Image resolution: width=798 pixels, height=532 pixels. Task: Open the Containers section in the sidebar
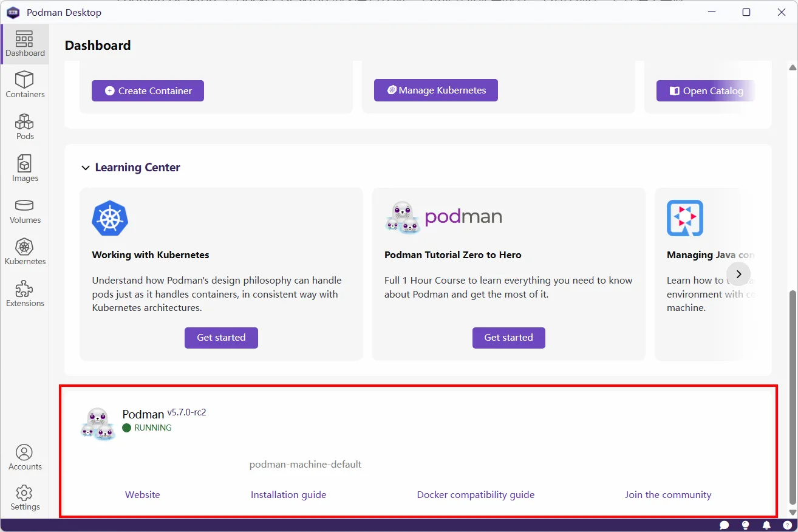click(x=25, y=85)
